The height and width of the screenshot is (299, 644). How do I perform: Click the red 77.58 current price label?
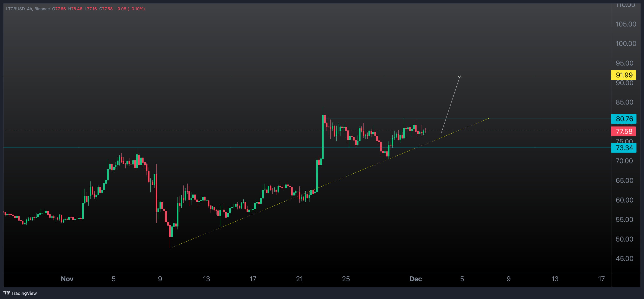click(x=624, y=131)
